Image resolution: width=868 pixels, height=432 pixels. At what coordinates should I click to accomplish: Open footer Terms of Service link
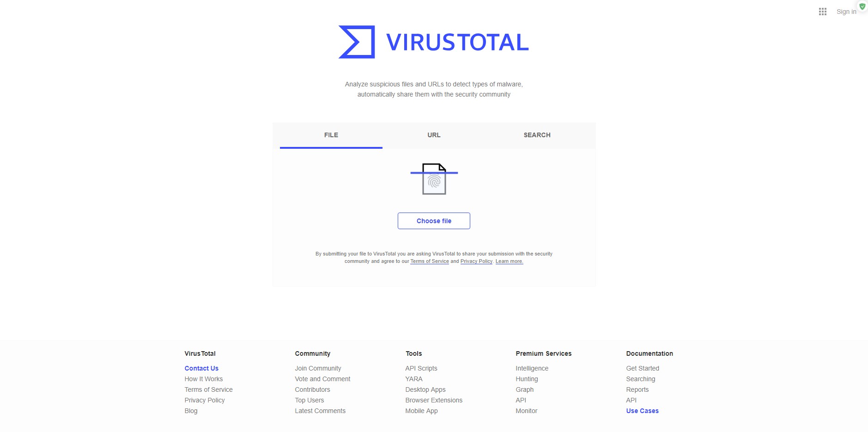click(x=209, y=389)
